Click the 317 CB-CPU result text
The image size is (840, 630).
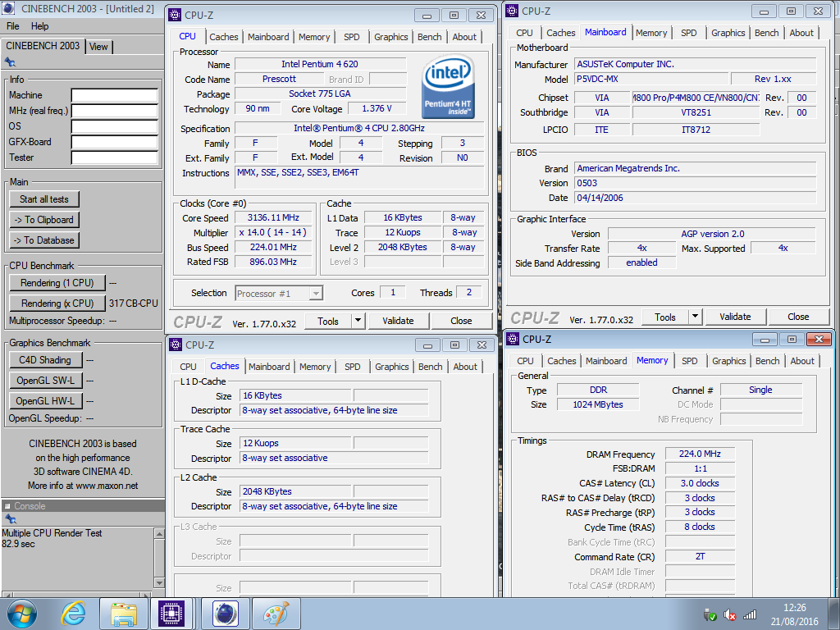coord(134,304)
